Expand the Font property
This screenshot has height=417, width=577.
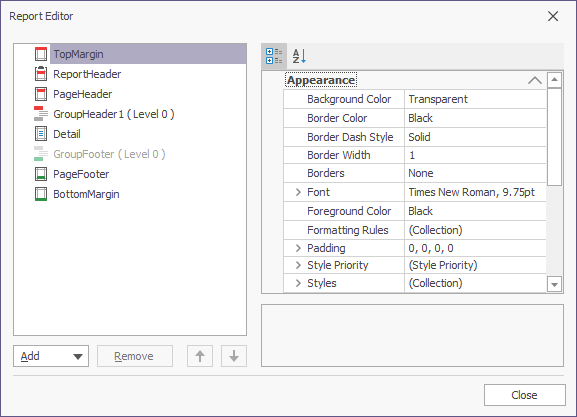coord(298,192)
